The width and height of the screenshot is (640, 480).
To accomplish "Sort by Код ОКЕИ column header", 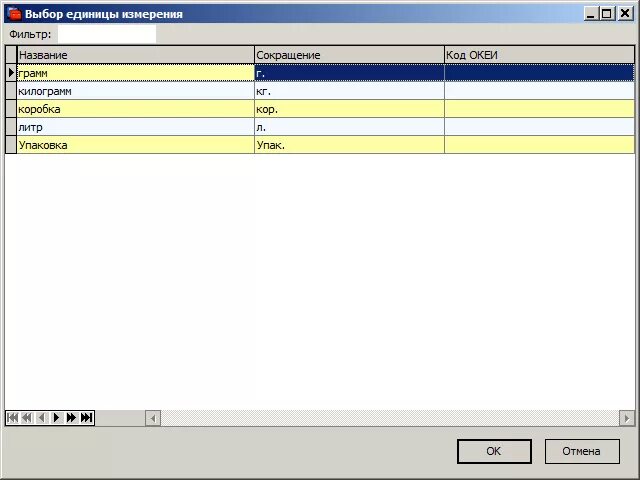I will (539, 55).
